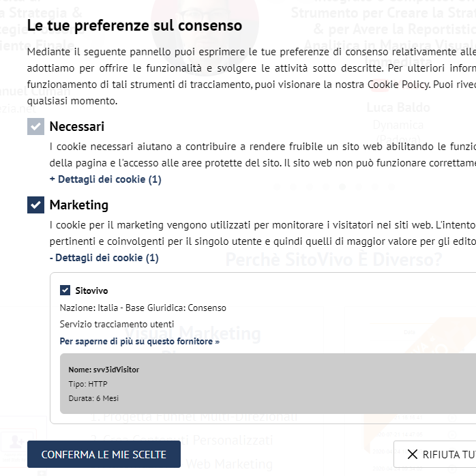The height and width of the screenshot is (476, 476).
Task: Click the 'Le tue preferenze sul consenso' title
Action: pos(134,25)
